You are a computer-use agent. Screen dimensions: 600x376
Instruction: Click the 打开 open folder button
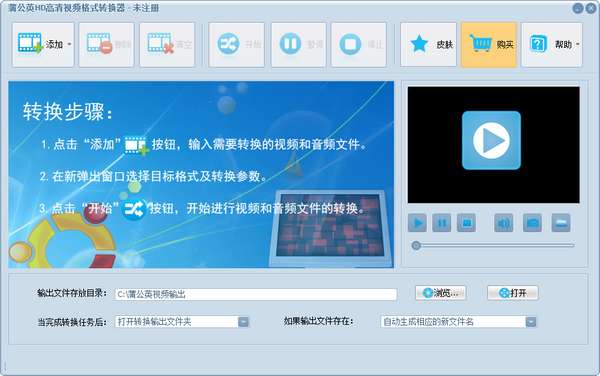[513, 293]
